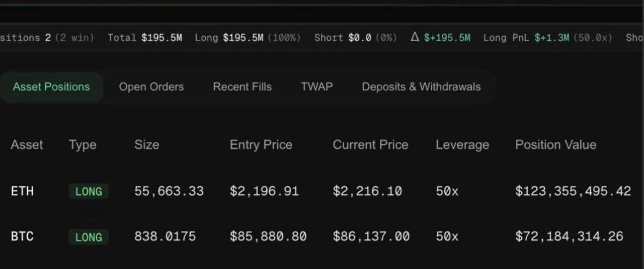Image resolution: width=644 pixels, height=269 pixels.
Task: Click the LONG badge in the ETH row
Action: [x=89, y=191]
